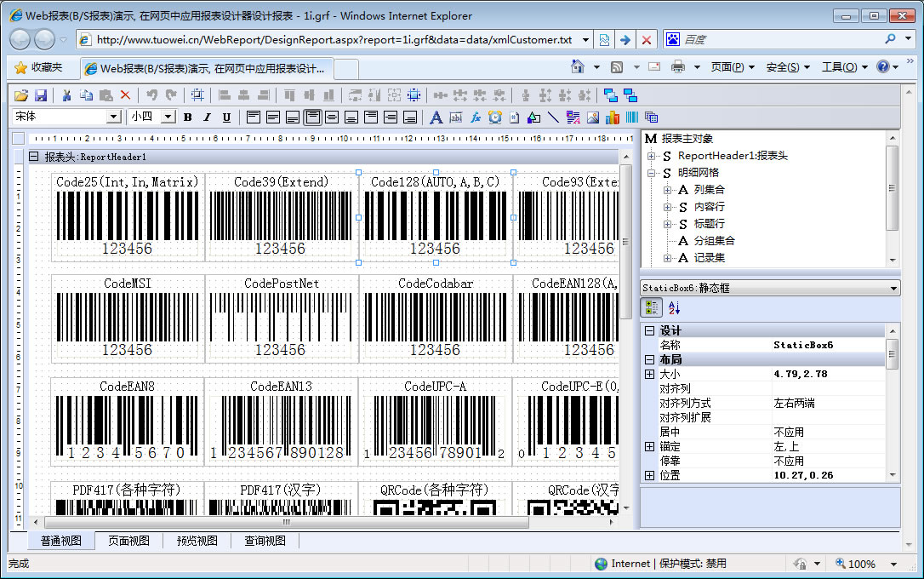
Task: Select the static text box 'A' tool
Action: click(x=436, y=118)
